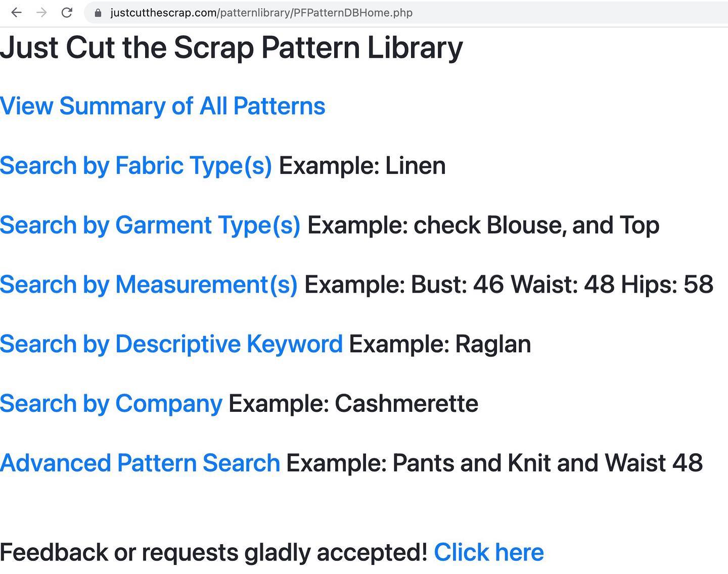
Task: Reload the current page
Action: [x=67, y=13]
